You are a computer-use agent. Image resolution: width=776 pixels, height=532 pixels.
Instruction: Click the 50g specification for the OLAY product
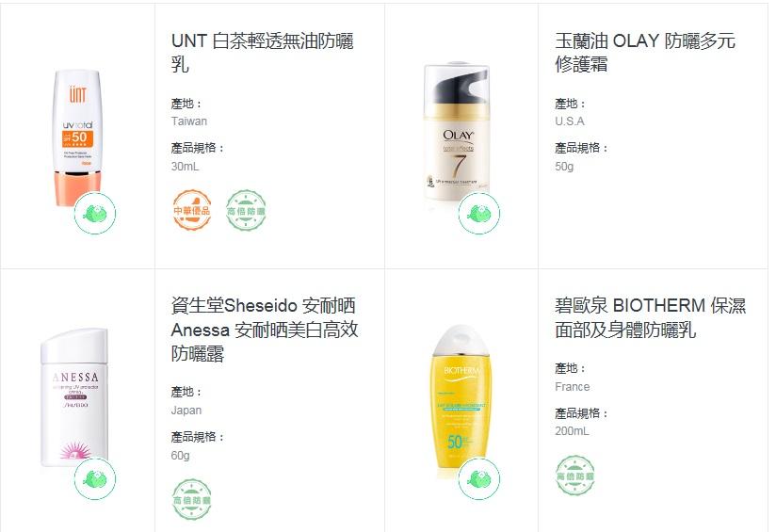click(x=564, y=167)
